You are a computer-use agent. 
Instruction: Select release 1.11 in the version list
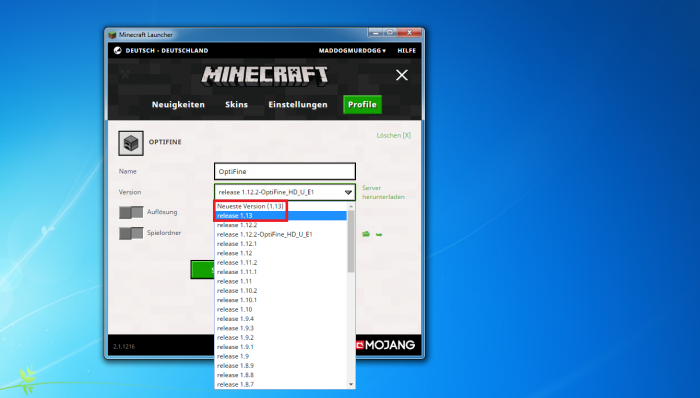[x=281, y=281]
